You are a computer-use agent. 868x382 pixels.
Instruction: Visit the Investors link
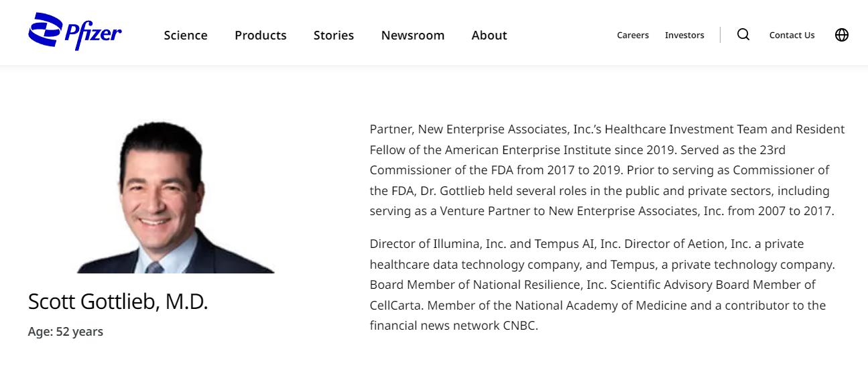click(684, 36)
